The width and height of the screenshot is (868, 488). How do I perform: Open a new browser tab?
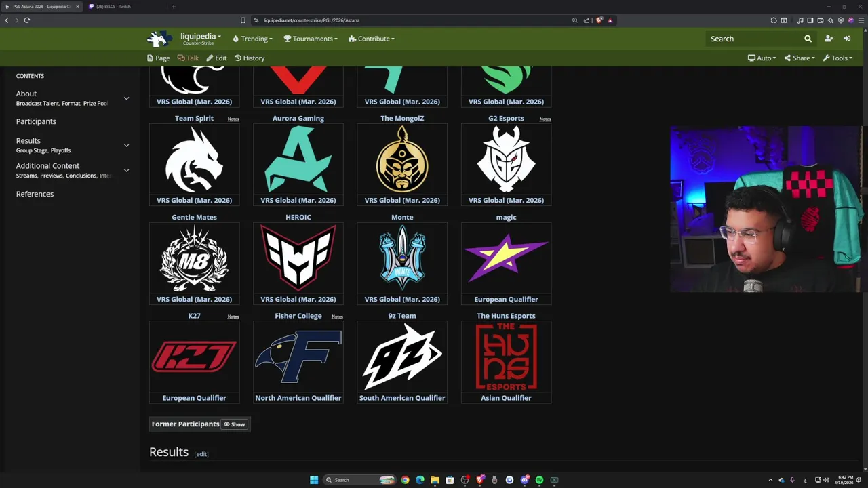click(x=173, y=7)
